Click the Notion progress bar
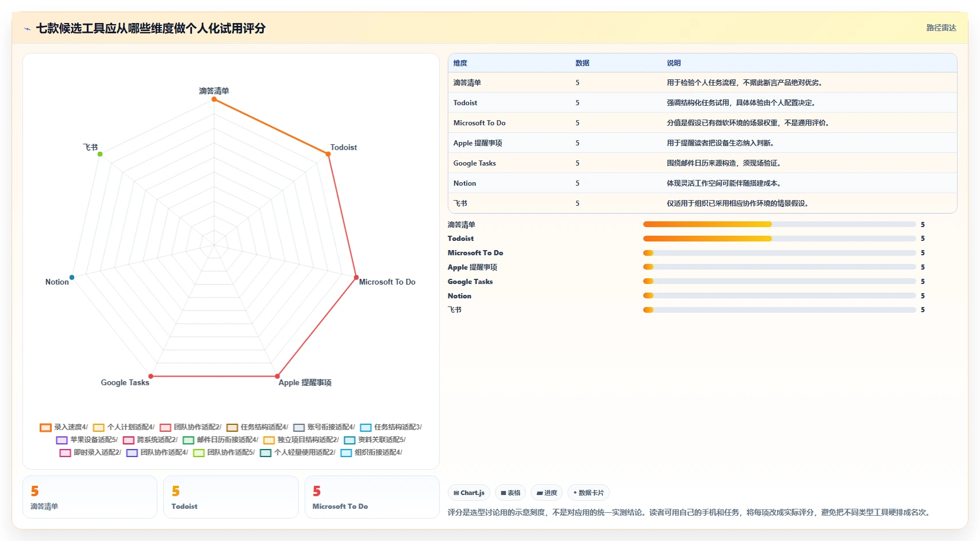 [x=779, y=296]
